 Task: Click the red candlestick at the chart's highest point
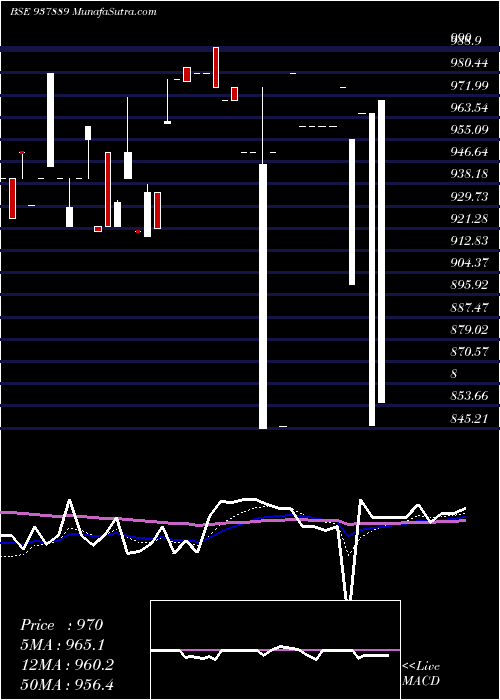tap(216, 67)
